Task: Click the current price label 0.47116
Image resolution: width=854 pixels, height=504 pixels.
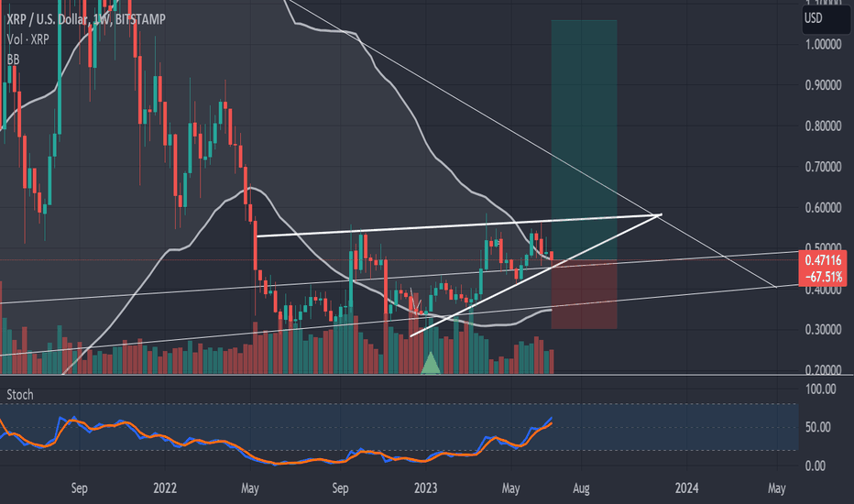Action: (823, 260)
